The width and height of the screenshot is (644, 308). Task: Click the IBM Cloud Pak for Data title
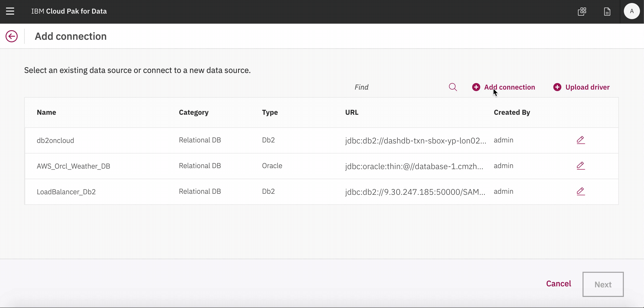coord(69,11)
